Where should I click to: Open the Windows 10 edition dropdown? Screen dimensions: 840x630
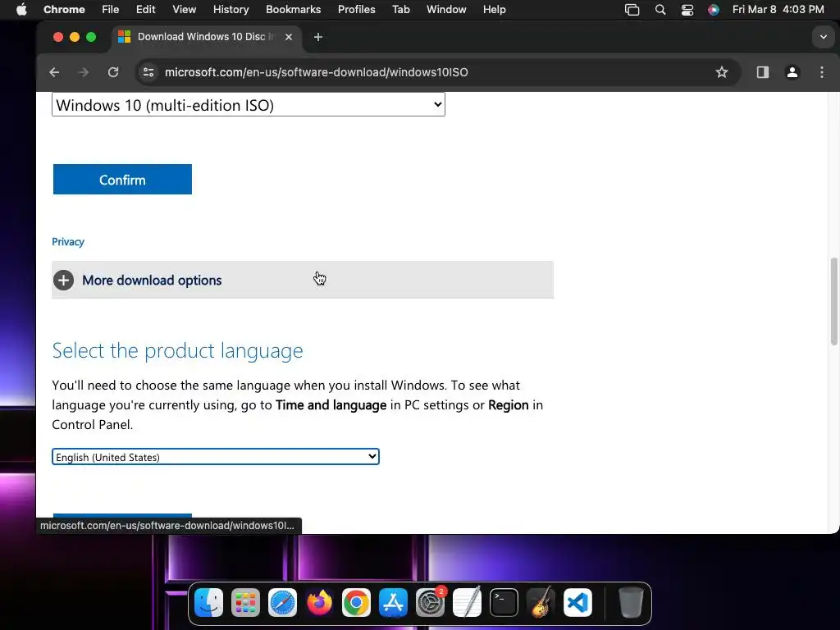(x=248, y=105)
